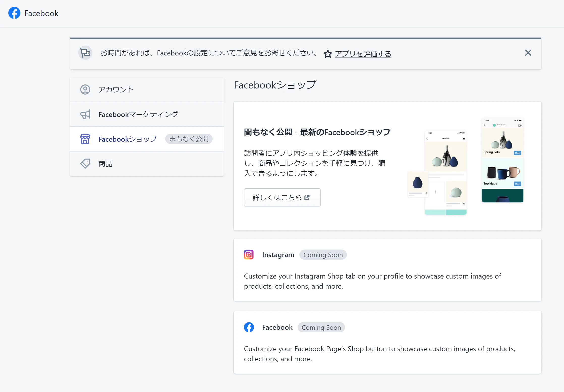This screenshot has height=392, width=564.
Task: Dismiss the feedback banner
Action: (x=528, y=53)
